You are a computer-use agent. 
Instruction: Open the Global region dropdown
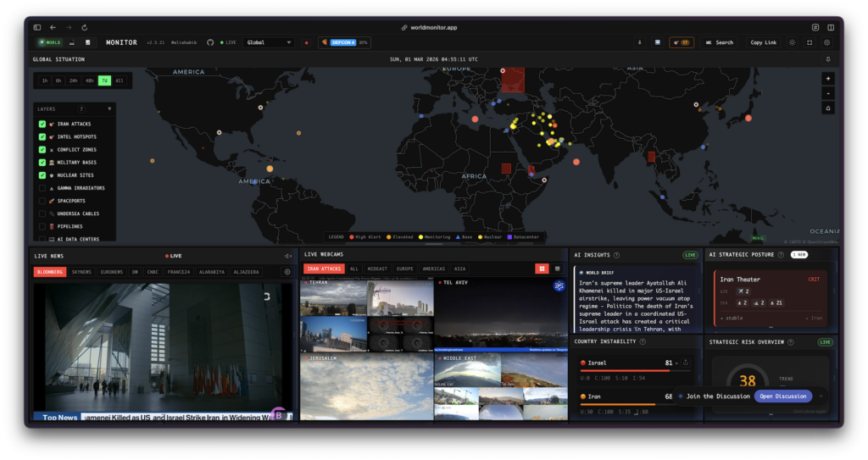pyautogui.click(x=269, y=42)
